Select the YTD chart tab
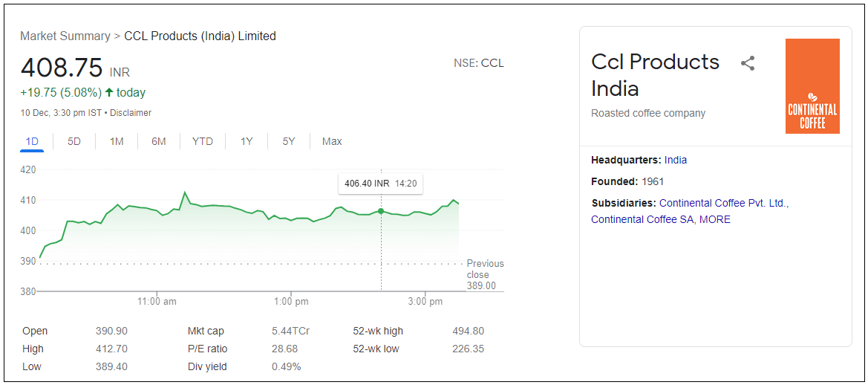 coord(202,141)
